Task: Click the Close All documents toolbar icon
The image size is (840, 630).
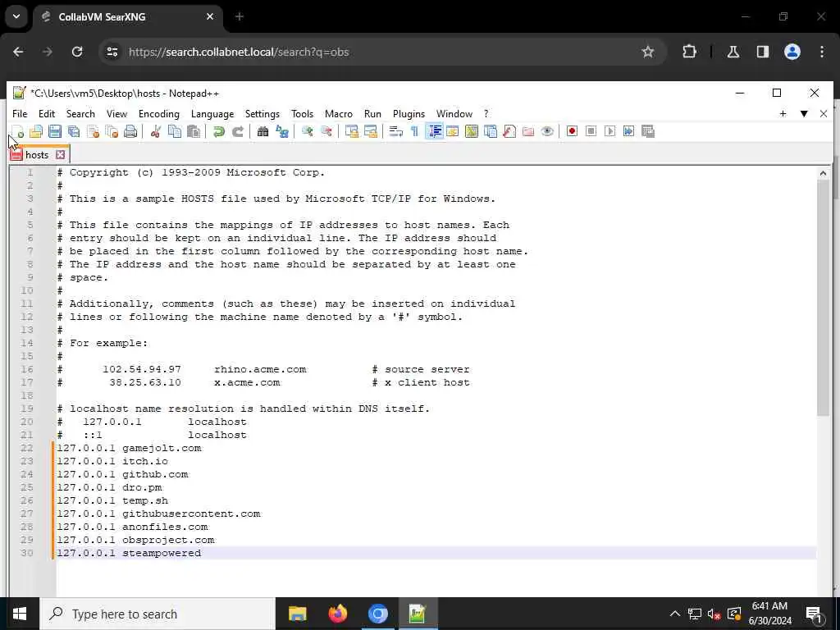Action: 112,131
